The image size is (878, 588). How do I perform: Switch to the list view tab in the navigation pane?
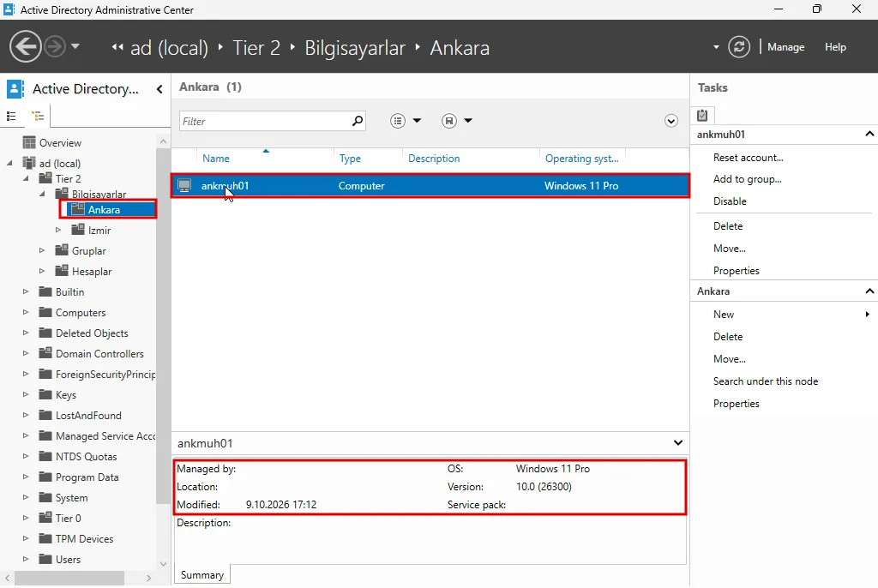click(11, 116)
